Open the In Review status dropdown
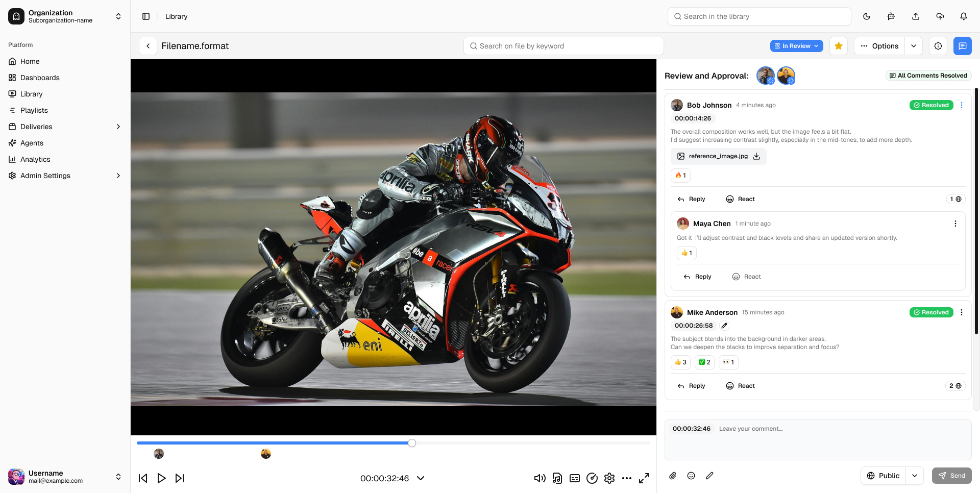Image resolution: width=980 pixels, height=493 pixels. click(796, 46)
